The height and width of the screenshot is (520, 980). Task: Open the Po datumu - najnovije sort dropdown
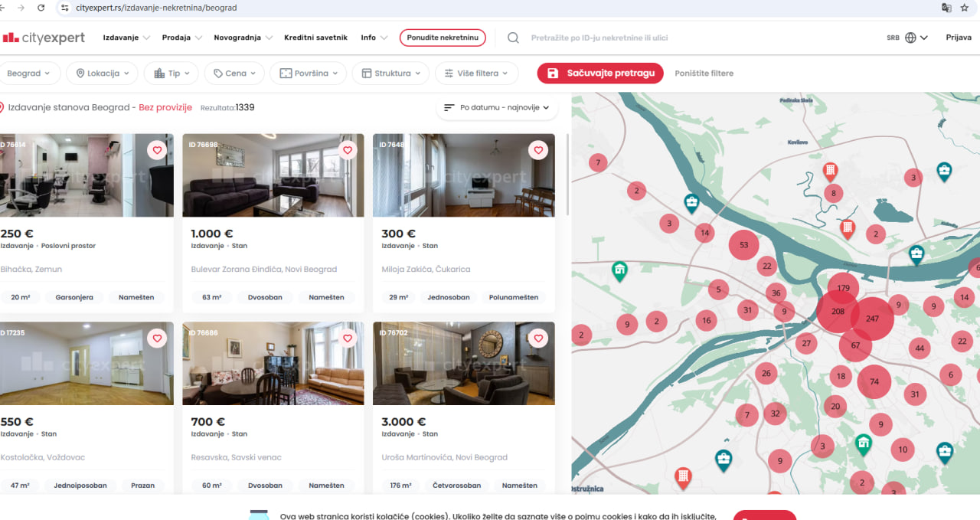(497, 108)
